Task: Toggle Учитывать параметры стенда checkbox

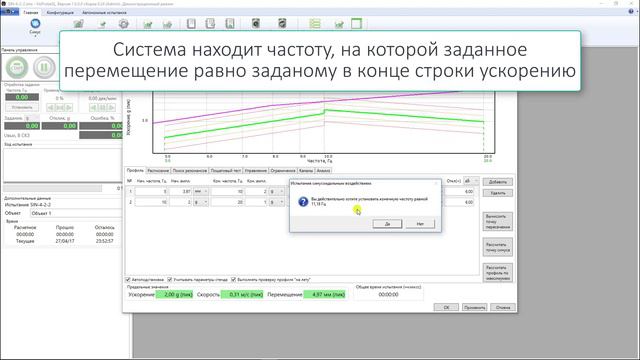Action: tap(170, 280)
